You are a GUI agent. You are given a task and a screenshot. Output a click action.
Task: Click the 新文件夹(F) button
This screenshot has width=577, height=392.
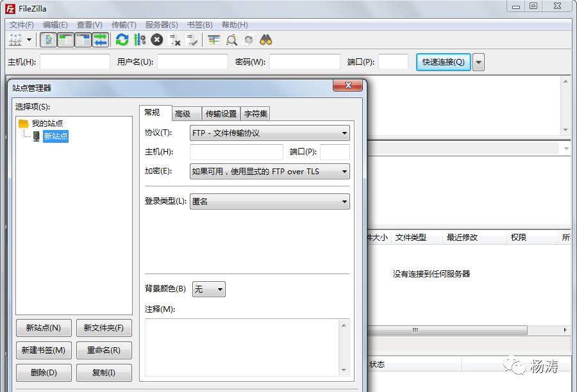tap(104, 328)
